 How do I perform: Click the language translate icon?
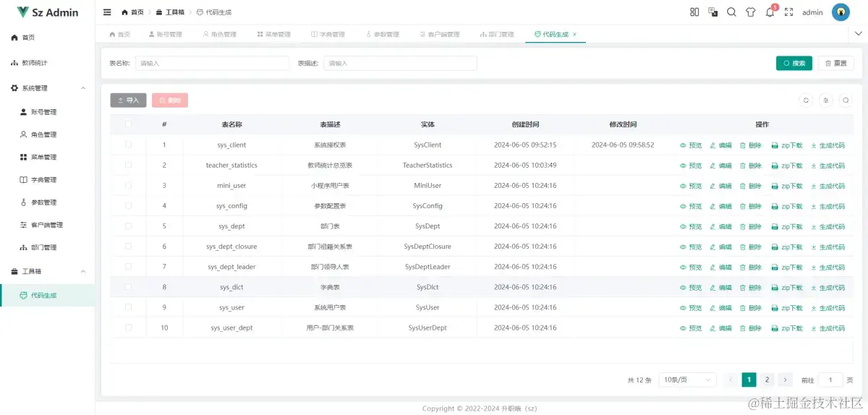click(713, 12)
